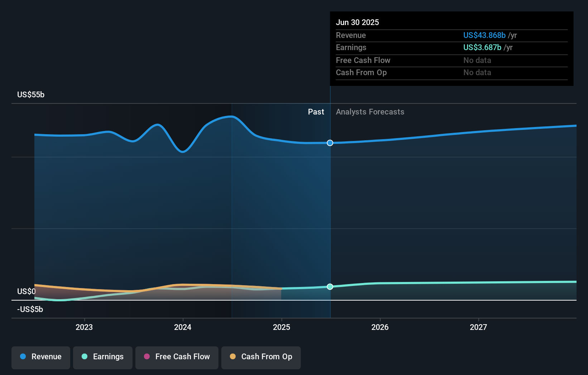Click the Free Cash Flow tooltip row label
The image size is (588, 375).
(x=363, y=60)
